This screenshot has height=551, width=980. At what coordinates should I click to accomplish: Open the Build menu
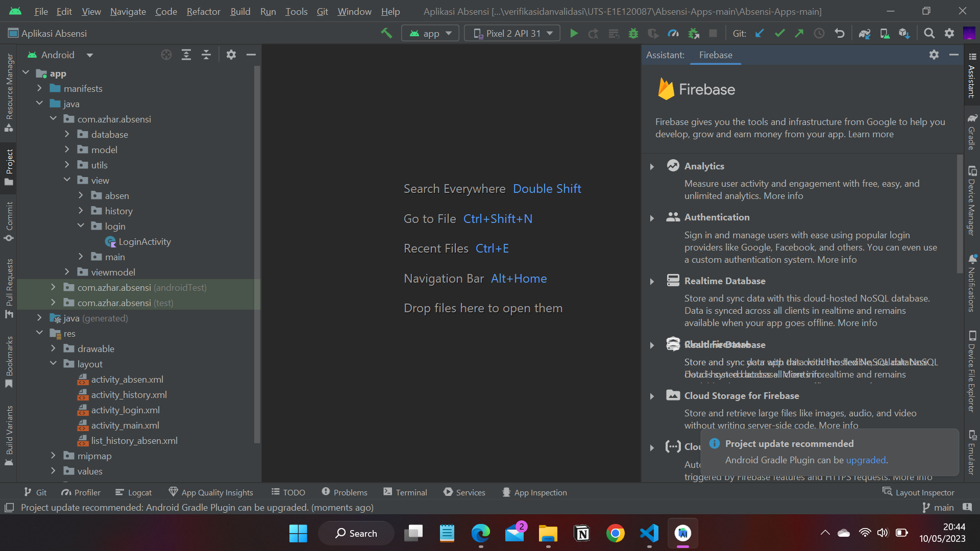[240, 11]
